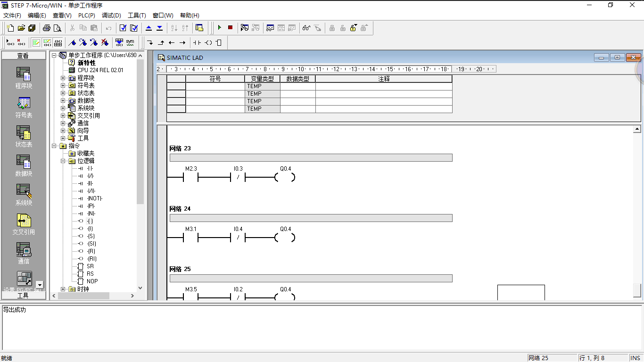Select the 状态表 icon in the sidebar
Viewport: 644px width, 362px height.
[23, 135]
